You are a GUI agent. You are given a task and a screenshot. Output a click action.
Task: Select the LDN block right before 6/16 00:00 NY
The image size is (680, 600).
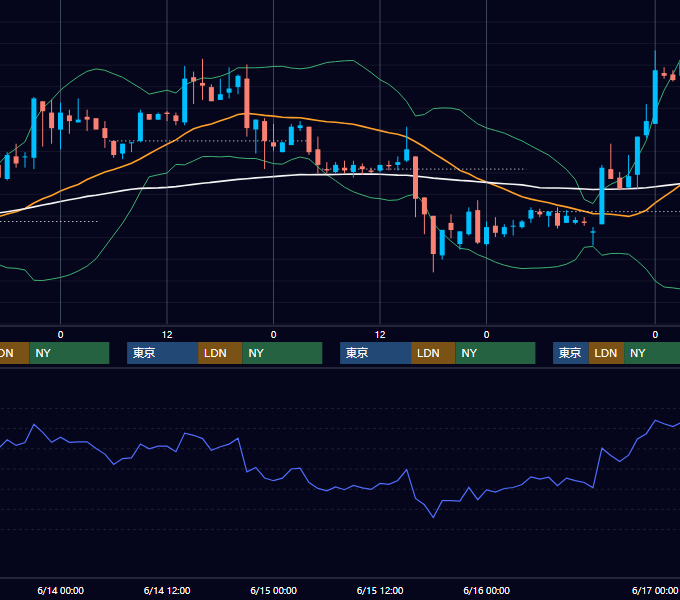(433, 353)
